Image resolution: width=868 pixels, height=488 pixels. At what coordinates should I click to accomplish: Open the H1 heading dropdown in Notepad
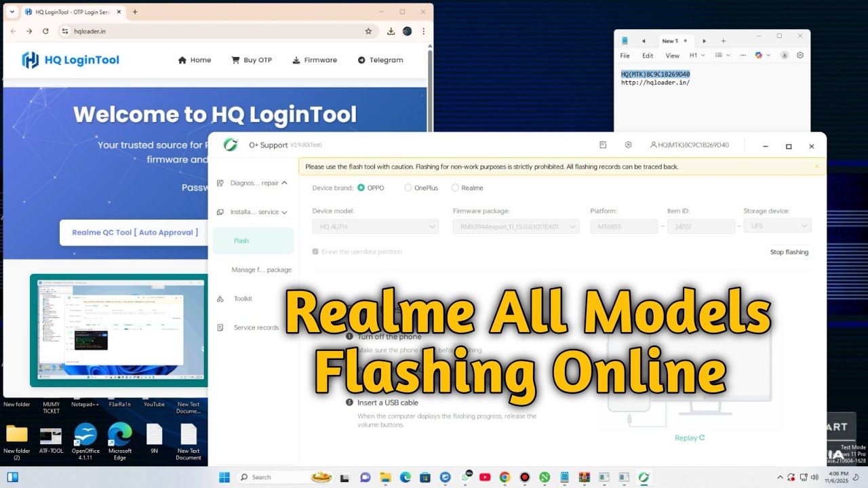[697, 56]
